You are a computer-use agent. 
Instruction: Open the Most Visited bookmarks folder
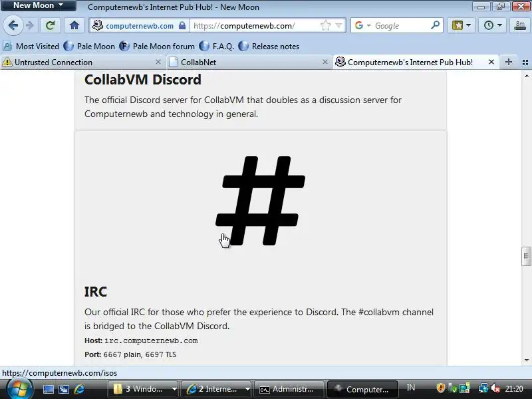click(31, 46)
